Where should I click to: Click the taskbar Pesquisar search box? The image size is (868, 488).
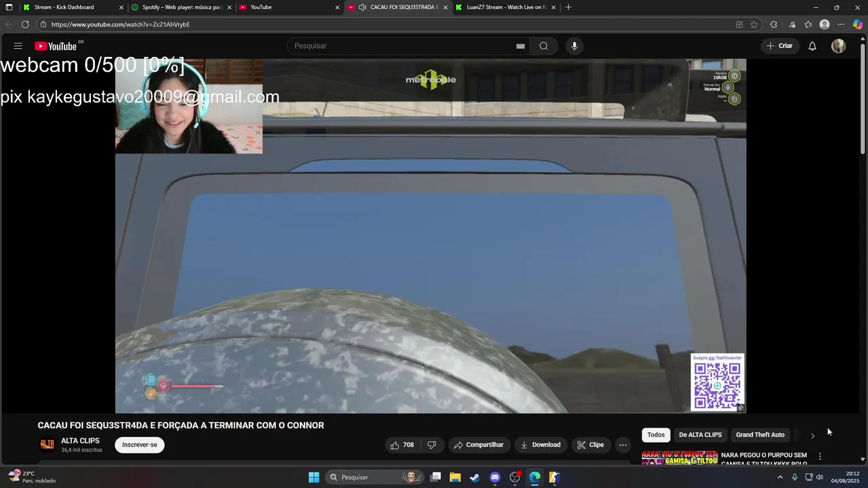[x=375, y=477]
